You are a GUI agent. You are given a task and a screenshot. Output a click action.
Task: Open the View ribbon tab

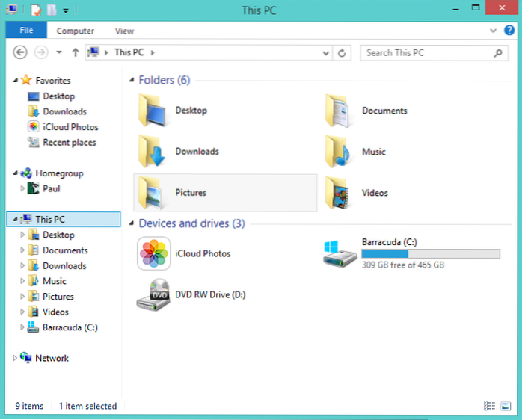124,31
